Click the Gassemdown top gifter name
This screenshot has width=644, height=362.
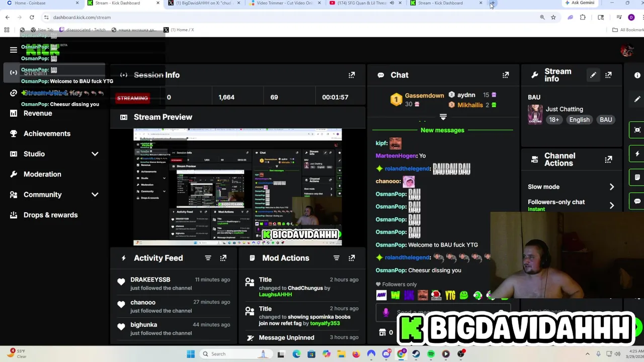pyautogui.click(x=424, y=96)
